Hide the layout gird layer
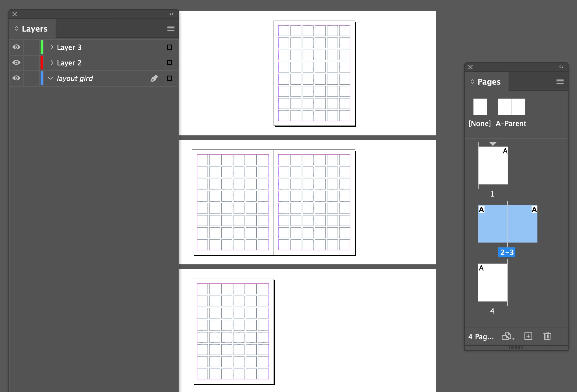This screenshot has height=392, width=577. (16, 78)
